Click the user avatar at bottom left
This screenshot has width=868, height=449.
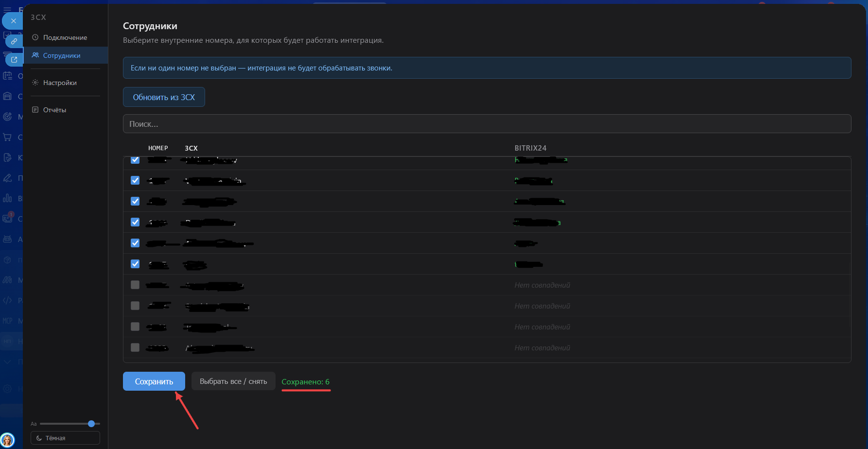(x=7, y=440)
